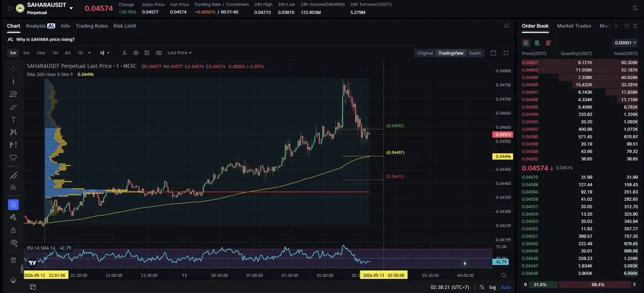Image resolution: width=644 pixels, height=293 pixels.
Task: Show combined buy and sell order book
Action: (x=526, y=42)
